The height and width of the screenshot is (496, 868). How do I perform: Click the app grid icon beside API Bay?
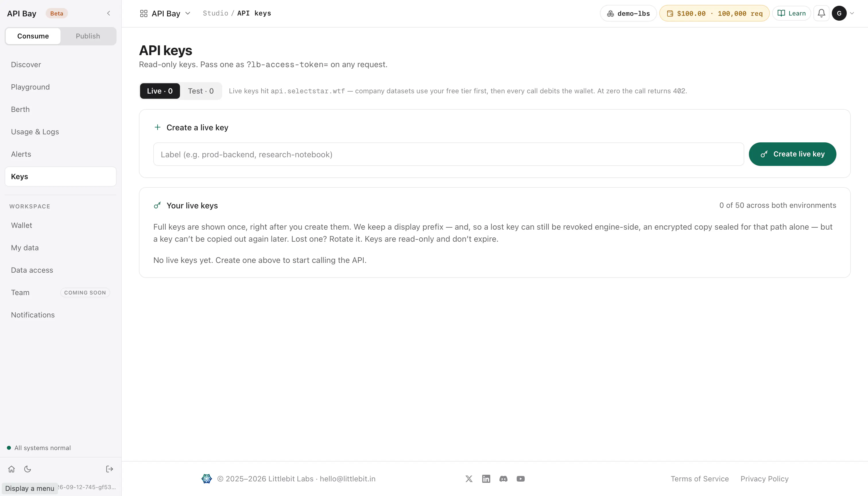(x=144, y=13)
